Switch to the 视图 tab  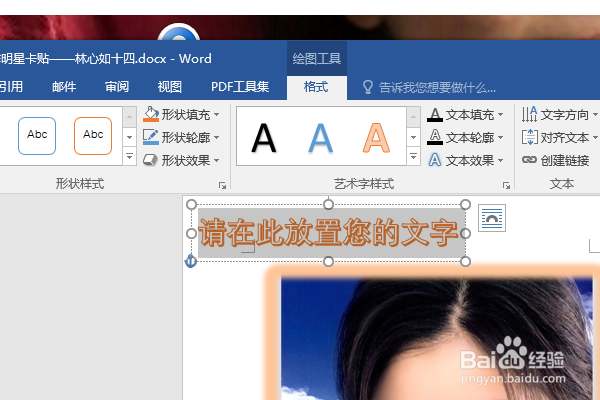(170, 87)
